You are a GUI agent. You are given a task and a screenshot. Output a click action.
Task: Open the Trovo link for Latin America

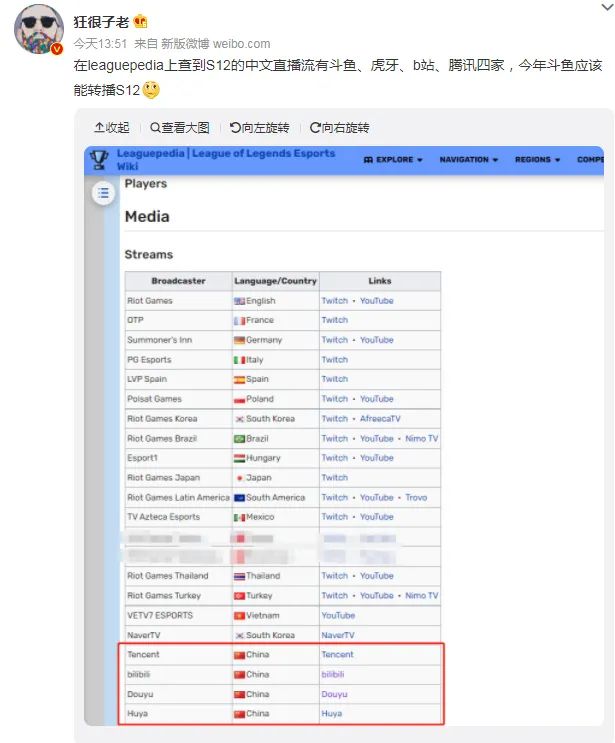coord(416,497)
